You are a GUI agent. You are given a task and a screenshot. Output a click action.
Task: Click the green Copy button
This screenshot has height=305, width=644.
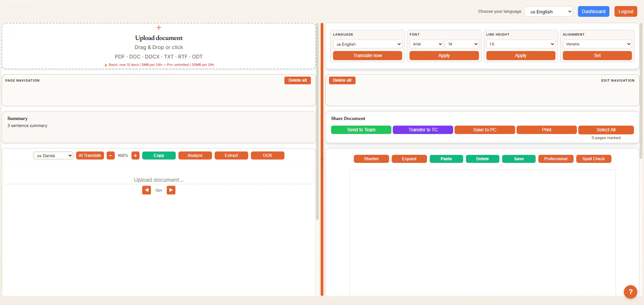pyautogui.click(x=159, y=156)
